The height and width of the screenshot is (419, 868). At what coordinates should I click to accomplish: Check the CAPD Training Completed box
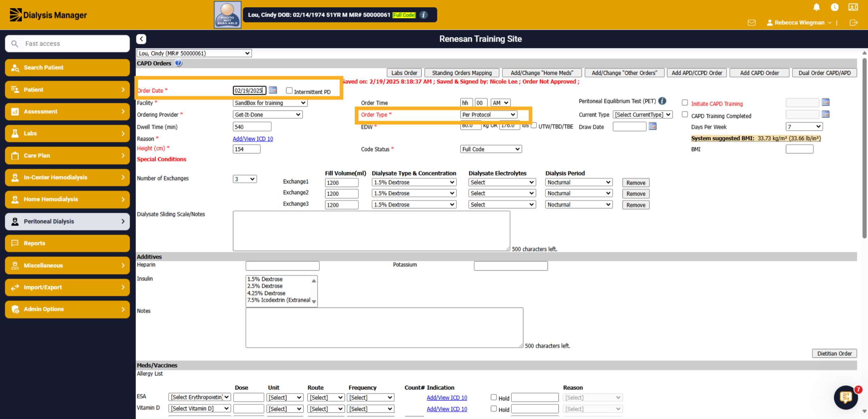point(685,115)
